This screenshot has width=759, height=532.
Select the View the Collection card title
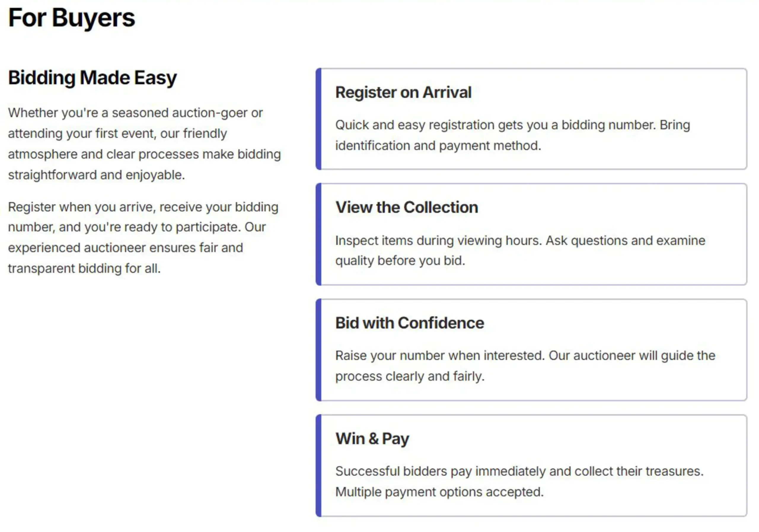tap(406, 207)
